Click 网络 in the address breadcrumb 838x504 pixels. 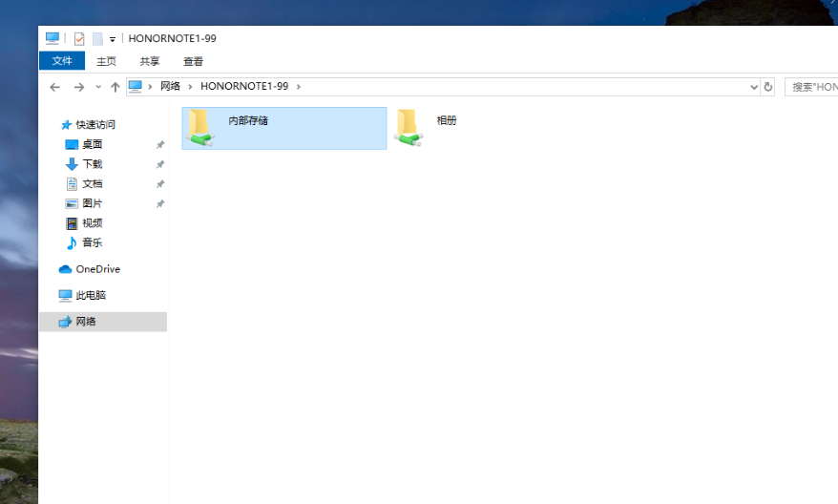(x=170, y=87)
